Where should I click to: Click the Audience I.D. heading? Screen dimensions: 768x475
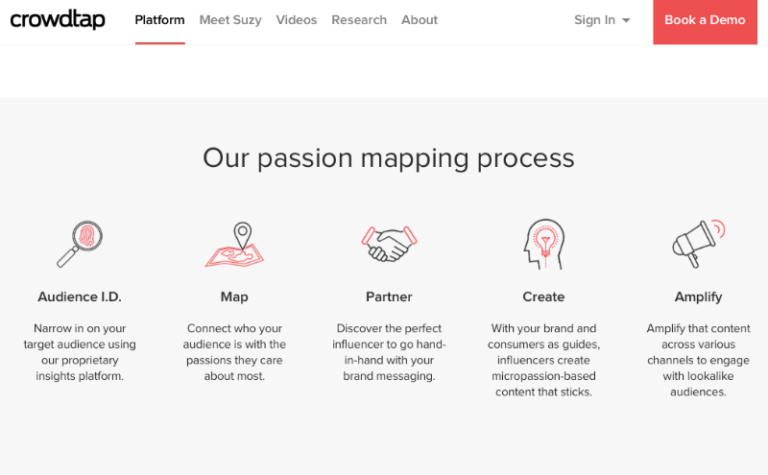80,297
